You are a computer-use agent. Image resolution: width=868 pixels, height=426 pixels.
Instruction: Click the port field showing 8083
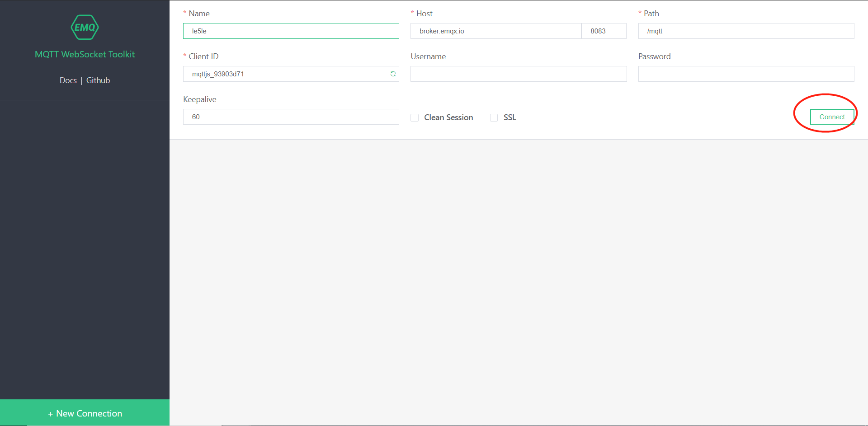(x=604, y=31)
